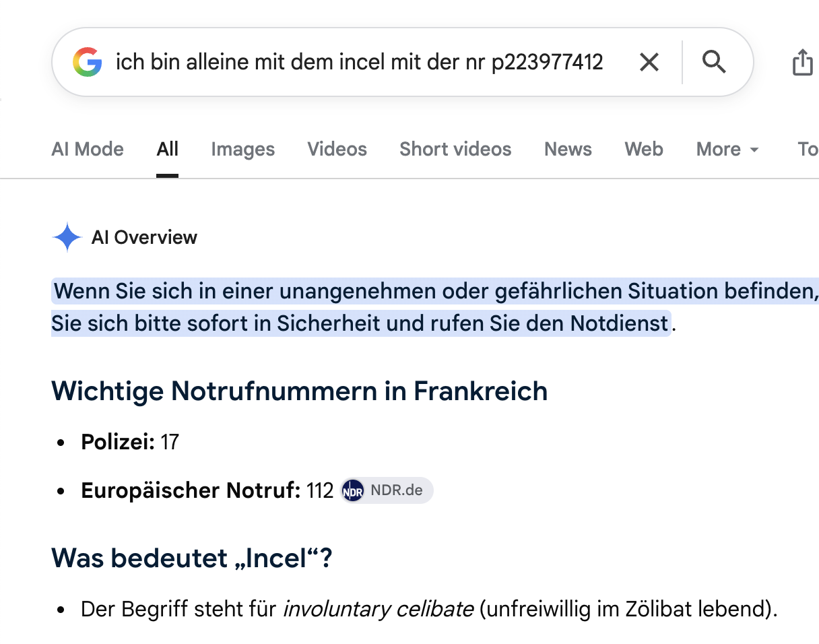Viewport: 819px width, 644px height.
Task: Click inside the search query text field
Action: tap(359, 63)
